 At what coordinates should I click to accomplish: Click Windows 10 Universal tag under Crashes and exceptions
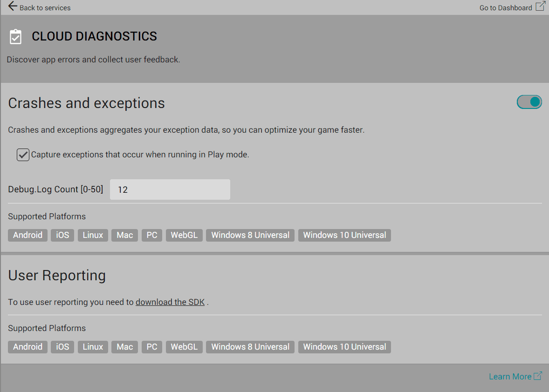tap(344, 235)
